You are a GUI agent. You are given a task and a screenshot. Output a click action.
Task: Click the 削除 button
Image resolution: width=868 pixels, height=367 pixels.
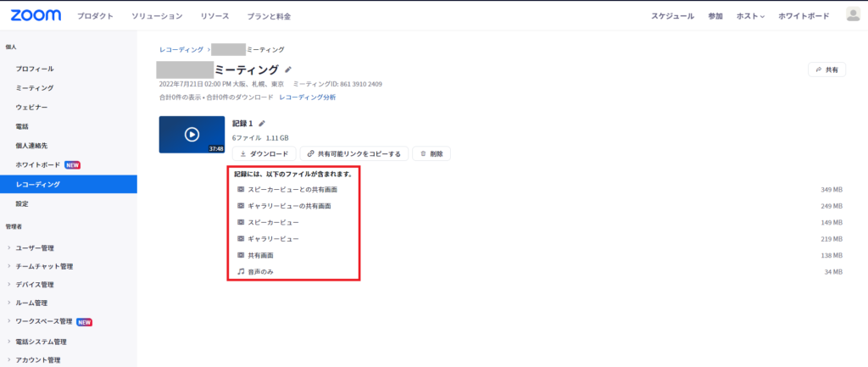(431, 153)
